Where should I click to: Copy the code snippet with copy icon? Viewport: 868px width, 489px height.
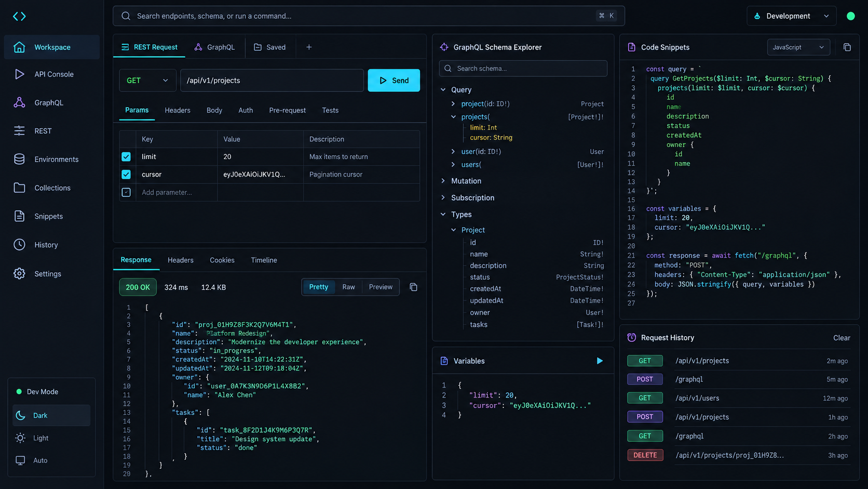847,47
